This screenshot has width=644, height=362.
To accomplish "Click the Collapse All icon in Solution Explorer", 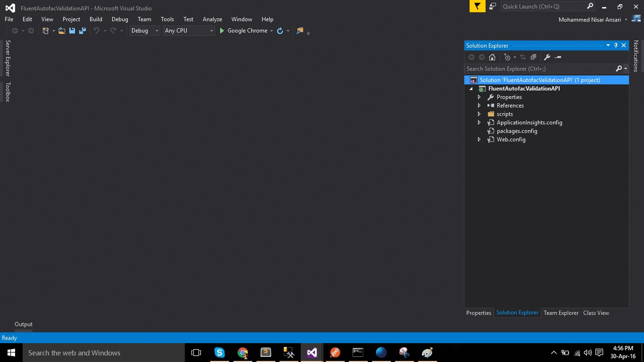I will (x=533, y=57).
